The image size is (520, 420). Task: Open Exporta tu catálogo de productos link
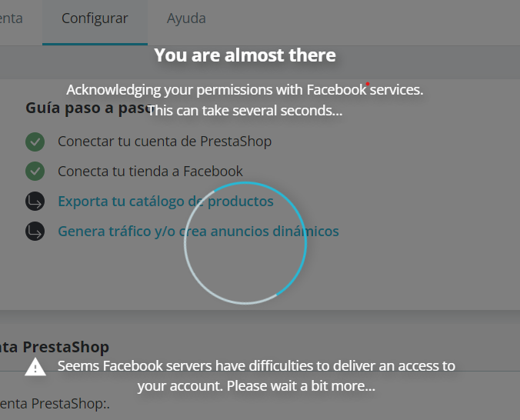tap(165, 202)
